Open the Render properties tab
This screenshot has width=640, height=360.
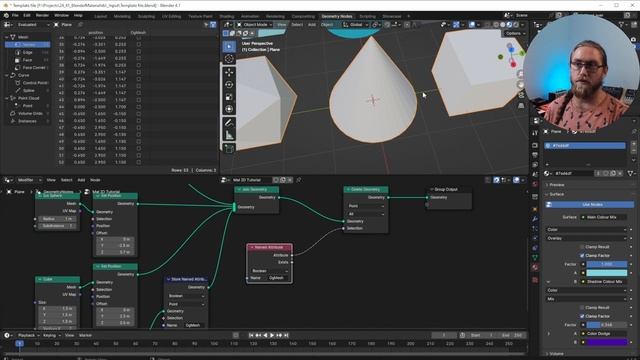pos(536,145)
